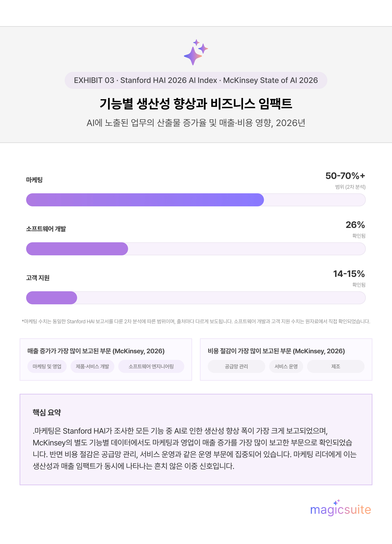
Task: Click the 소프트웨어 엔지니어링 tag
Action: (151, 366)
